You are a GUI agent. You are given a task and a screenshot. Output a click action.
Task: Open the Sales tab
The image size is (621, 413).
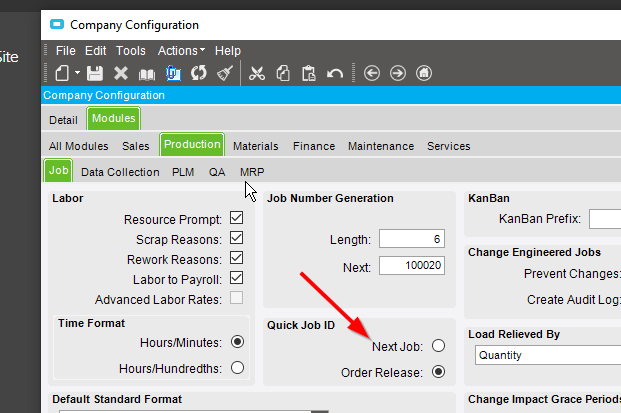click(135, 146)
